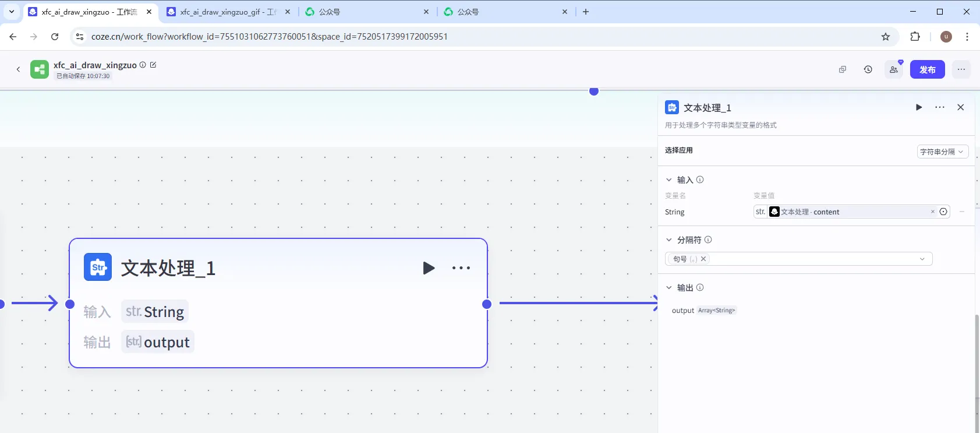Image resolution: width=980 pixels, height=433 pixels.
Task: Expand the delimiter selection dropdown
Action: click(x=922, y=259)
